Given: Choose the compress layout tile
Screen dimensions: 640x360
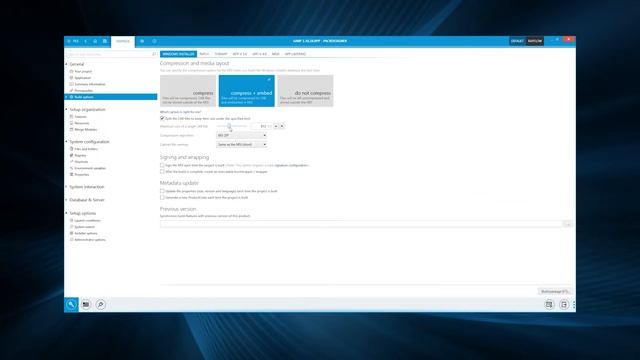Looking at the screenshot, I should (188, 91).
